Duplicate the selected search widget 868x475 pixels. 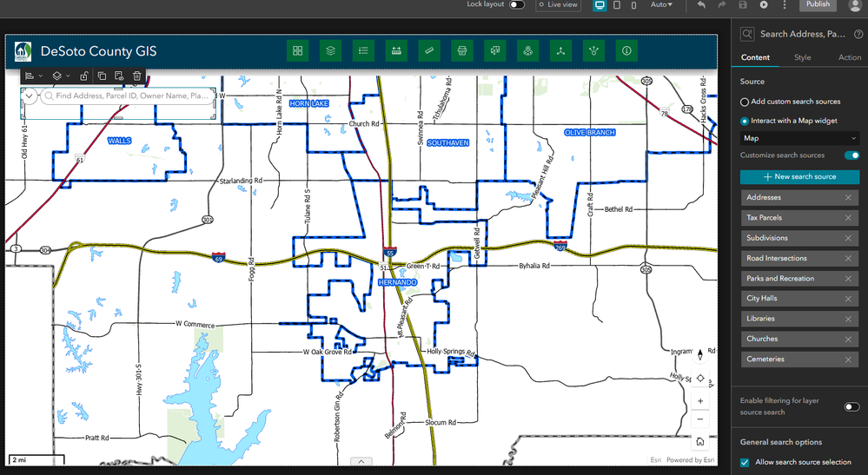(102, 76)
